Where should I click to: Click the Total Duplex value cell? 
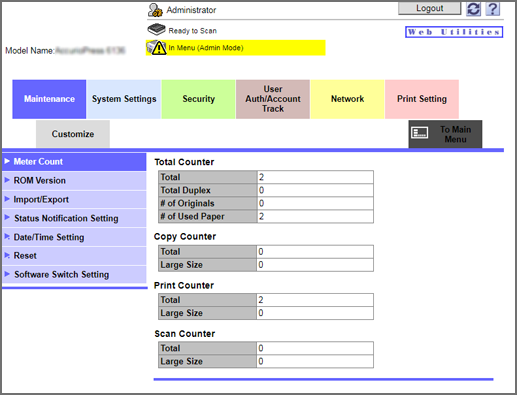(x=315, y=190)
